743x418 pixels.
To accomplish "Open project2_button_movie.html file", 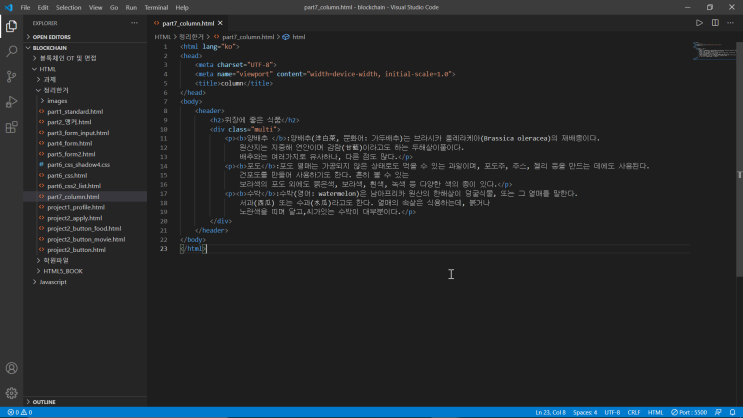I will pyautogui.click(x=85, y=239).
